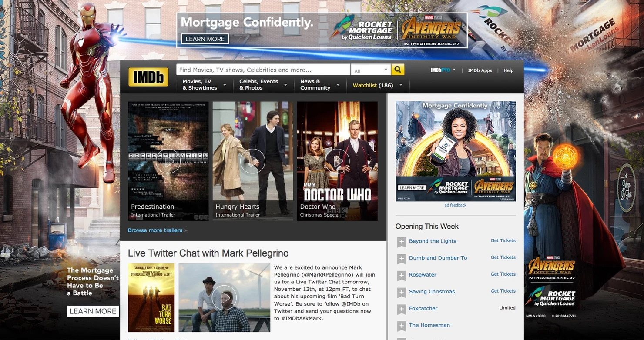Play the Hungry Hearts trailer
The height and width of the screenshot is (340, 644).
[252, 161]
